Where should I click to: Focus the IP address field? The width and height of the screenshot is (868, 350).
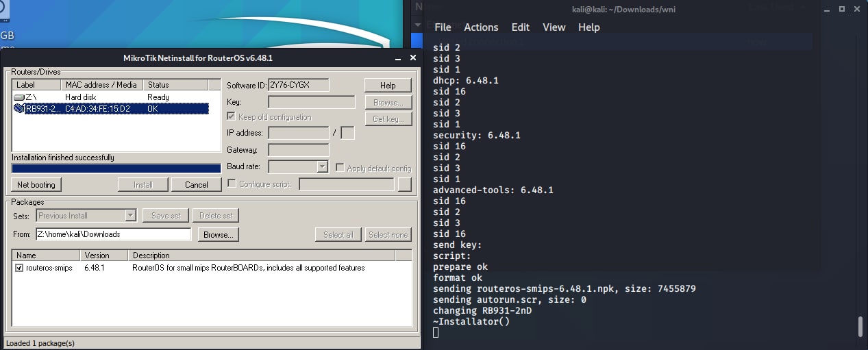pyautogui.click(x=299, y=133)
